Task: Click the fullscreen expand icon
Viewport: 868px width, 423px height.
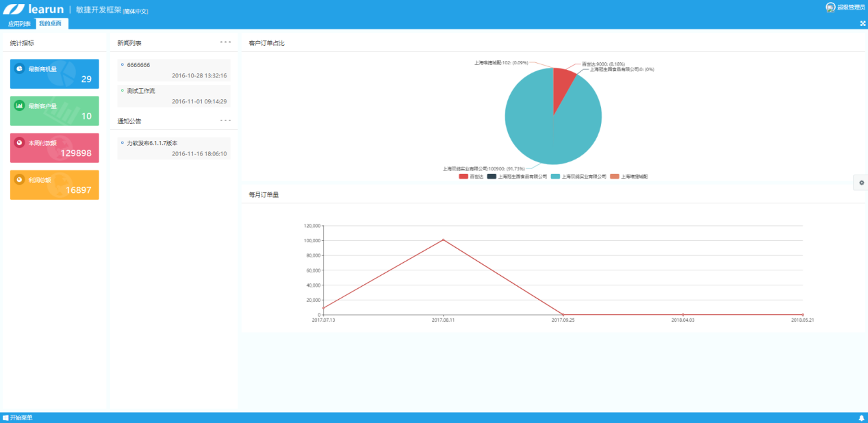Action: click(863, 23)
